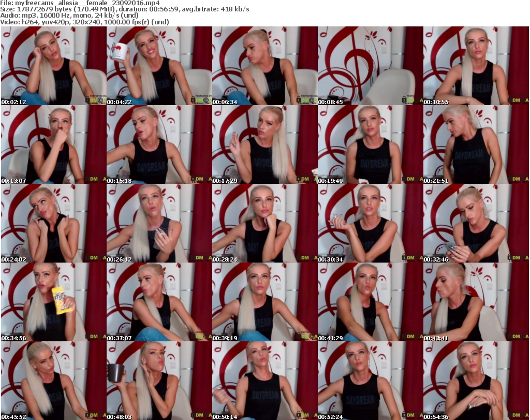Select the yellow candy bag frame at 00:34:56
This screenshot has height=420, width=530.
click(x=54, y=302)
